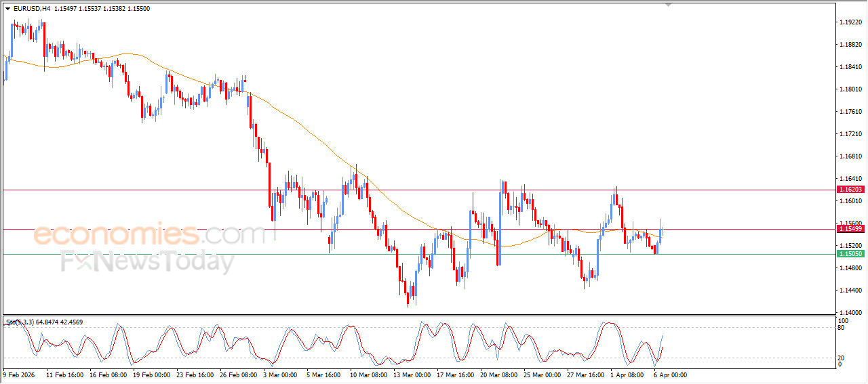
Task: Click the 26 Feb 08:00 time label
Action: 237,374
